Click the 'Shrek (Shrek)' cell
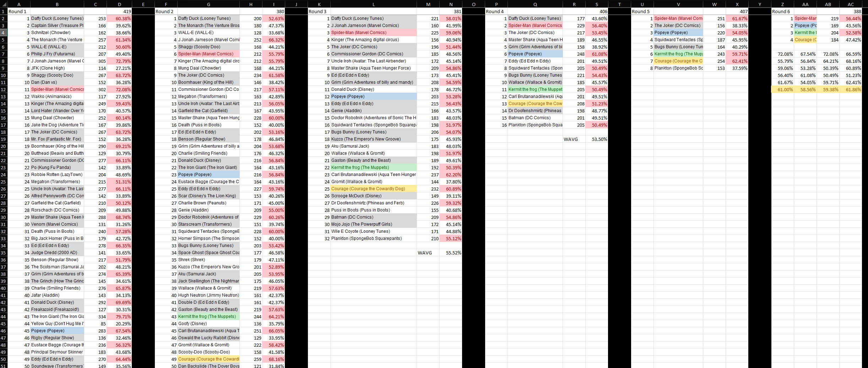 point(208,260)
